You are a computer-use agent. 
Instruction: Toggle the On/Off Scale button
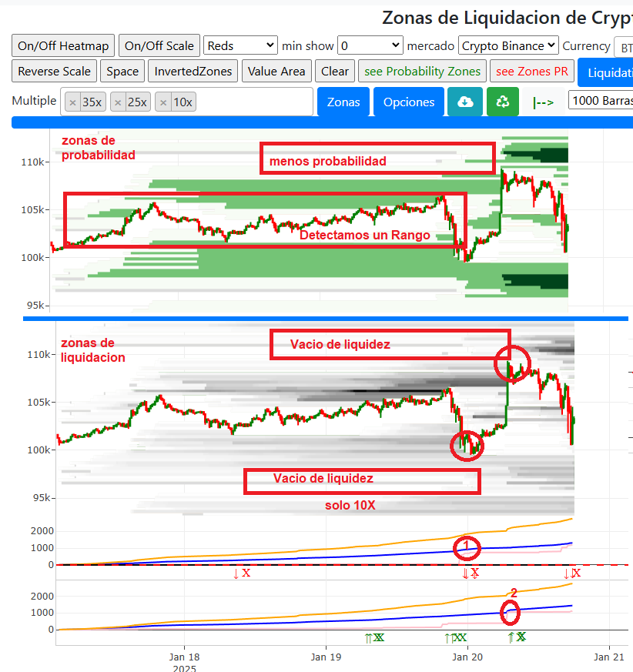[x=159, y=45]
